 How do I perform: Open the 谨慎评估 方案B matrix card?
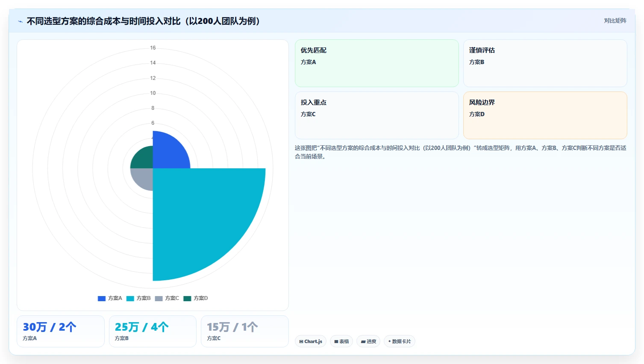point(545,63)
